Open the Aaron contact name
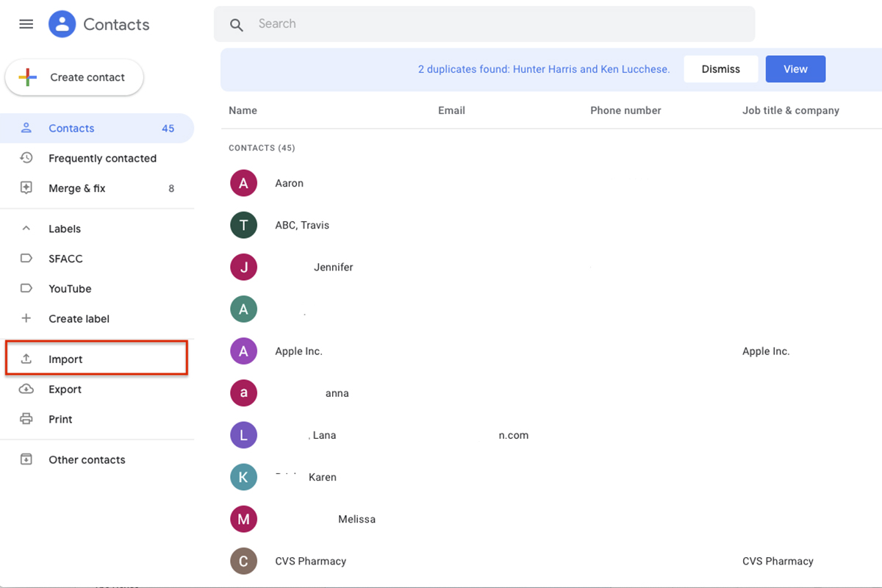The width and height of the screenshot is (882, 588). (289, 183)
